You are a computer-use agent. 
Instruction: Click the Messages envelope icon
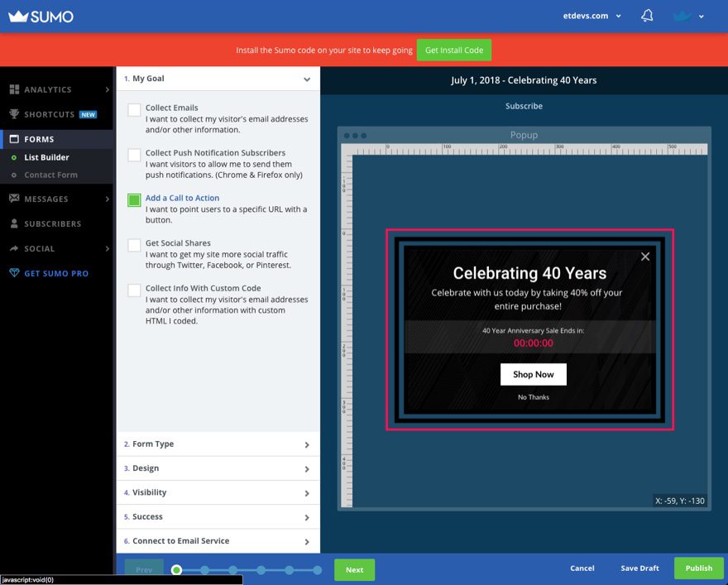(14, 199)
